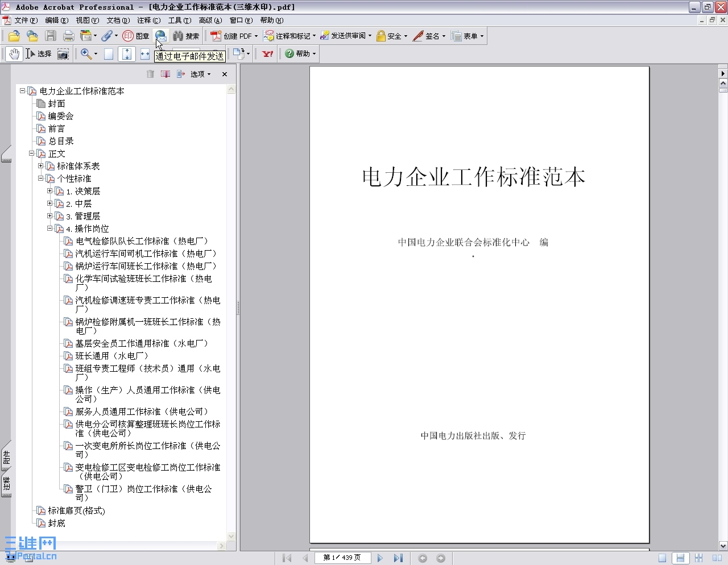Close the bookmarks panel with X

(225, 74)
